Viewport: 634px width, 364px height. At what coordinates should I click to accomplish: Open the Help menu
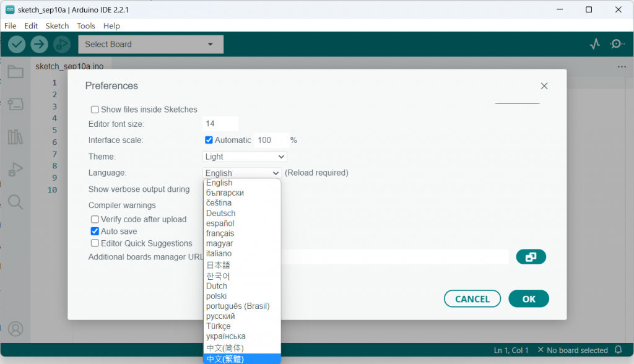click(x=111, y=26)
